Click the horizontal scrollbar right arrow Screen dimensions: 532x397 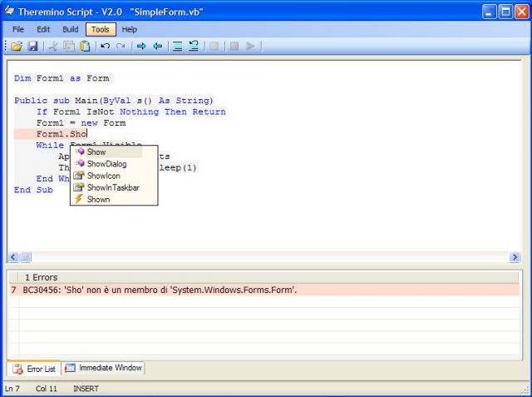[x=515, y=258]
